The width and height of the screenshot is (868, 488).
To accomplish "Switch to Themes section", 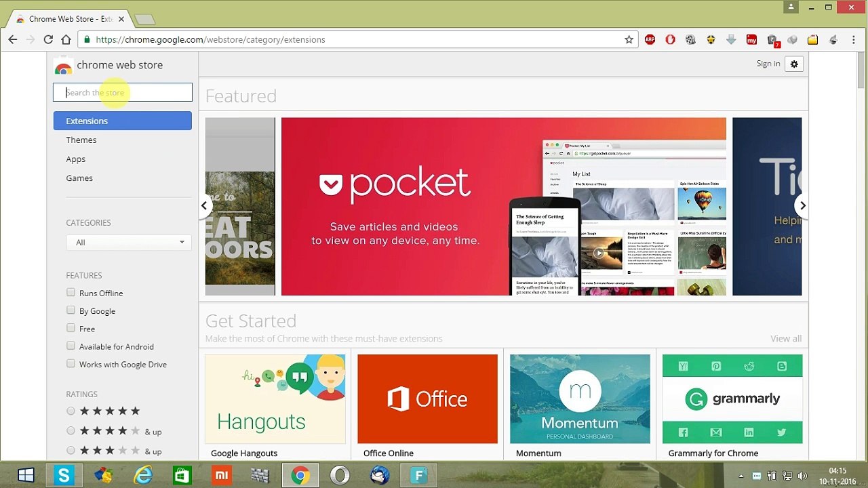I will [81, 140].
